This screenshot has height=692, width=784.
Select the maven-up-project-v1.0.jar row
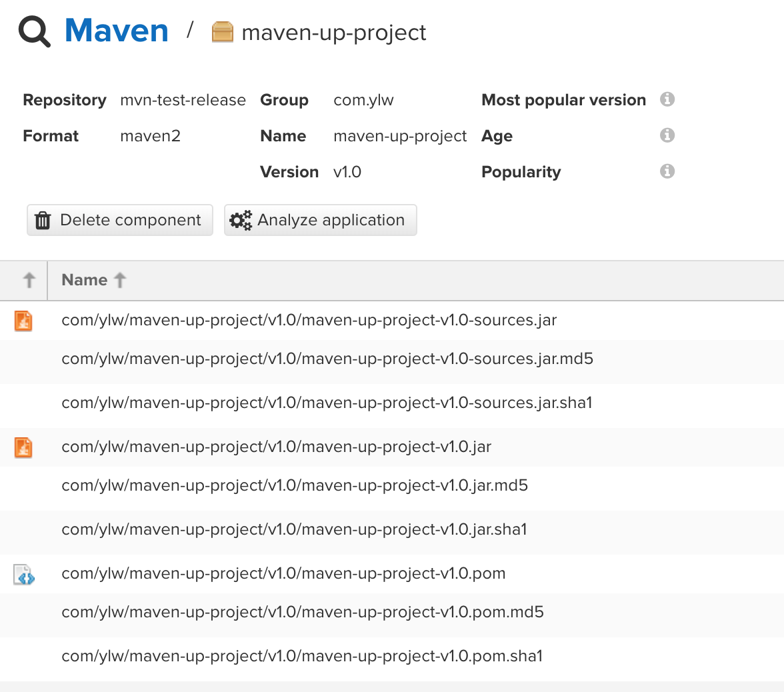pos(392,447)
